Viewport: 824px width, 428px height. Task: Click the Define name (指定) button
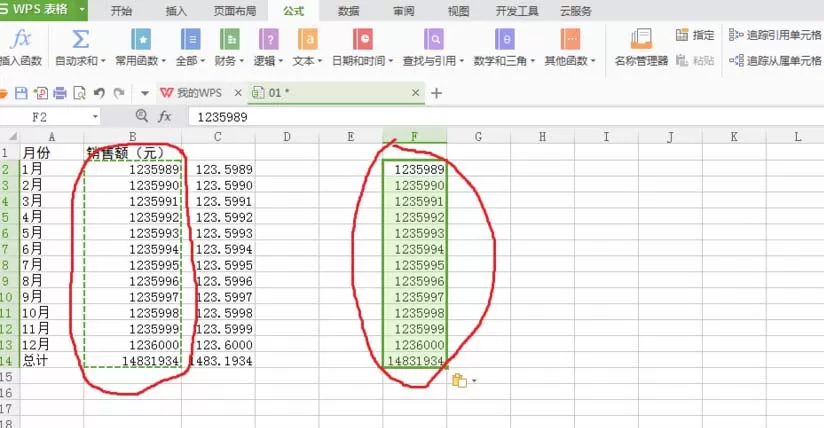(695, 35)
